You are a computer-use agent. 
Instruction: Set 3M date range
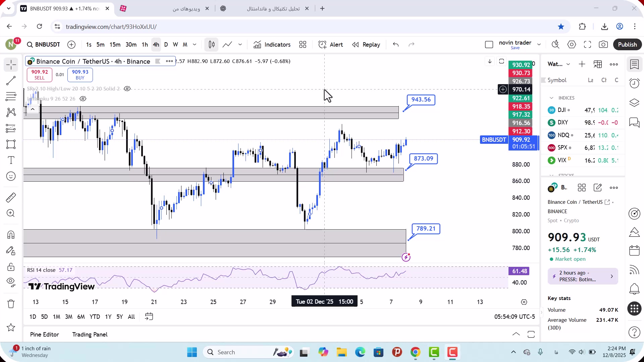[69, 317]
